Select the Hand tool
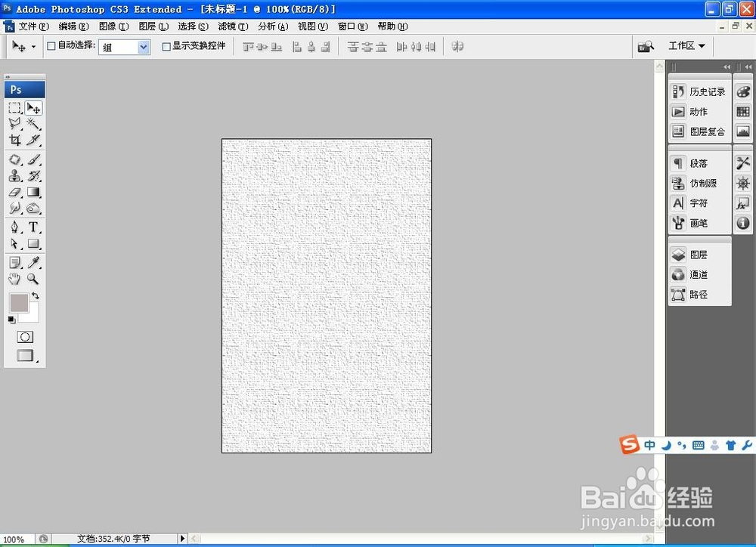This screenshot has height=547, width=756. point(14,279)
